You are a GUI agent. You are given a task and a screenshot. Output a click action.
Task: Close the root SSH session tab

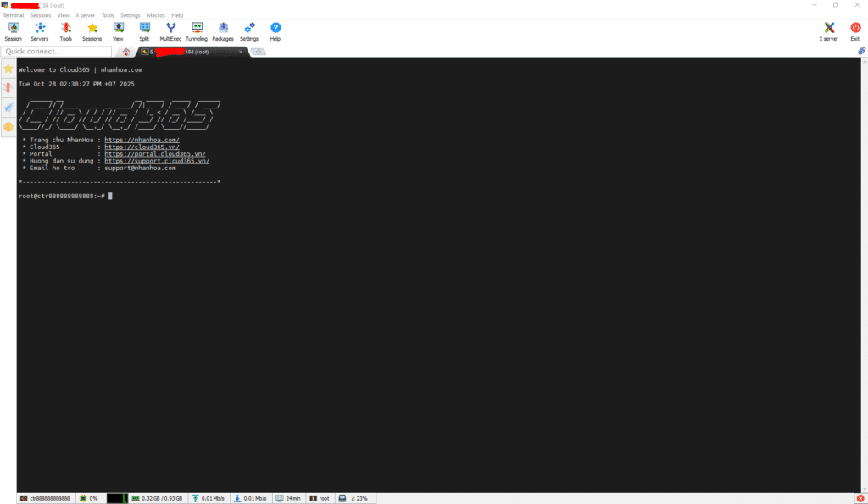(241, 52)
